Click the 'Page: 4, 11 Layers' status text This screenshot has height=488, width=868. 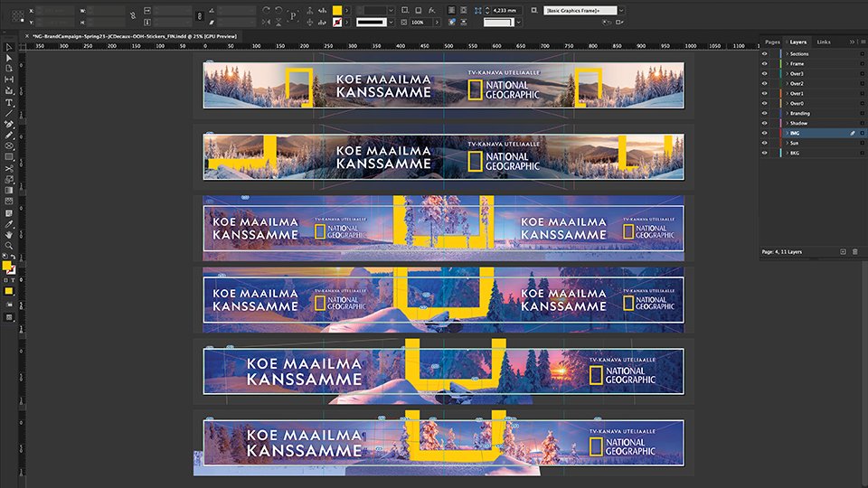tap(781, 252)
